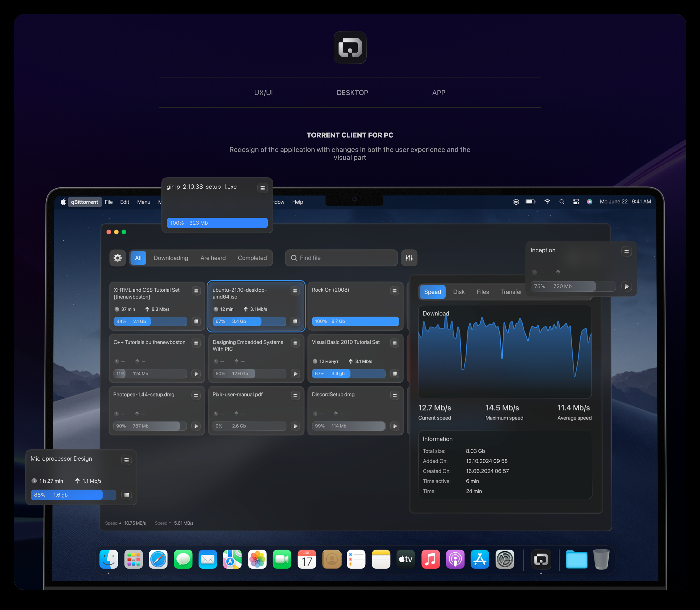
Task: Resume the C++ Tutorials download
Action: [x=196, y=374]
